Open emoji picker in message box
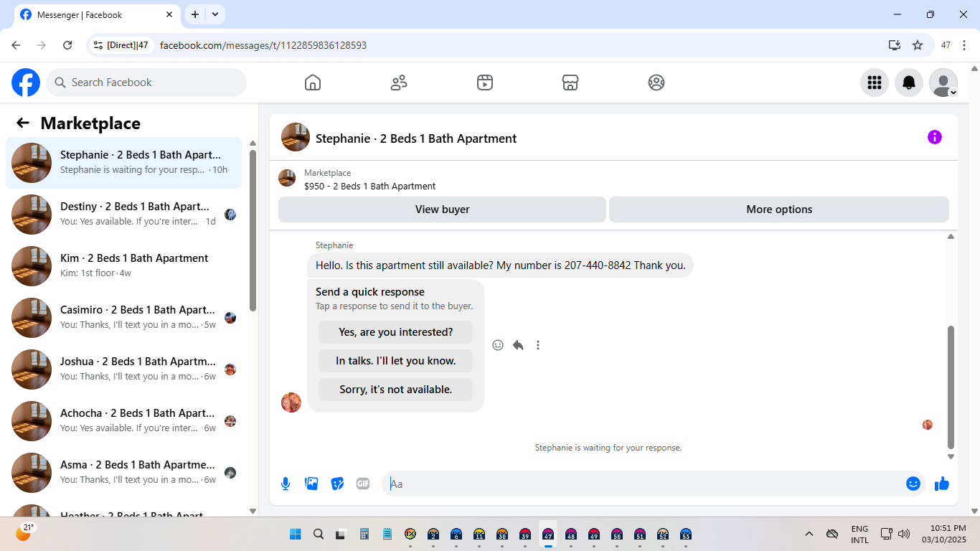The width and height of the screenshot is (980, 551). [913, 484]
